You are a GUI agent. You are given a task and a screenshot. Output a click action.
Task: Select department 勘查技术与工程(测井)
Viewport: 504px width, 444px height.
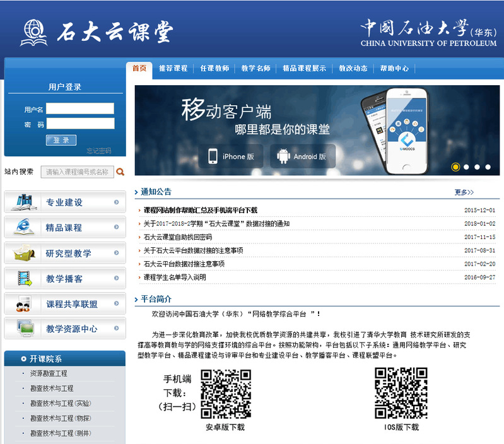[x=61, y=433]
